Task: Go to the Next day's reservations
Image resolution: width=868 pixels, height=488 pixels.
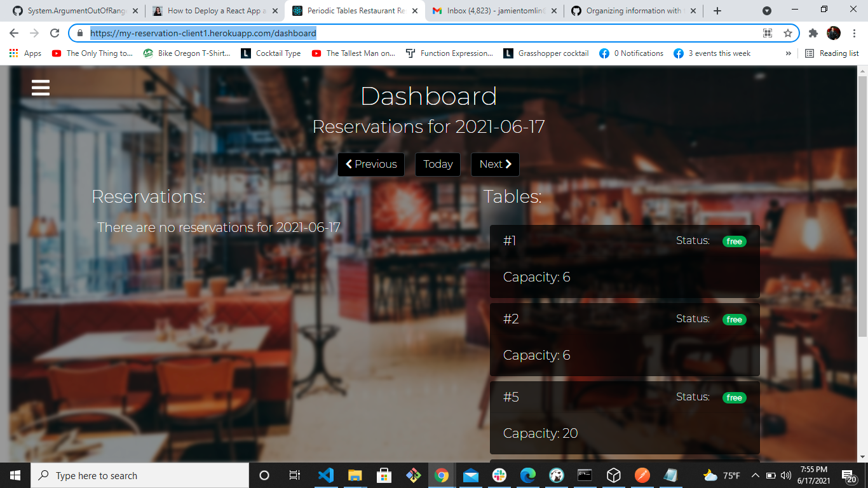Action: 495,164
